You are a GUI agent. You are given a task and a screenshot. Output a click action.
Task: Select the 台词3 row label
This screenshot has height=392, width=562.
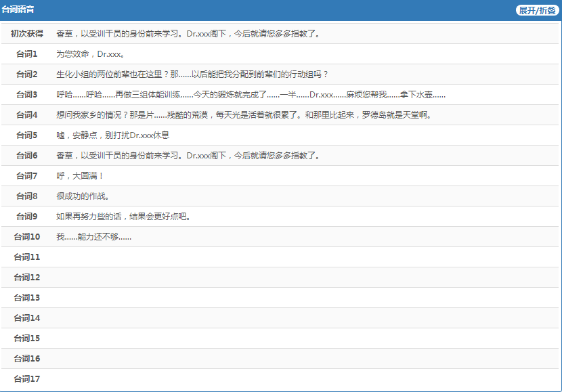27,95
